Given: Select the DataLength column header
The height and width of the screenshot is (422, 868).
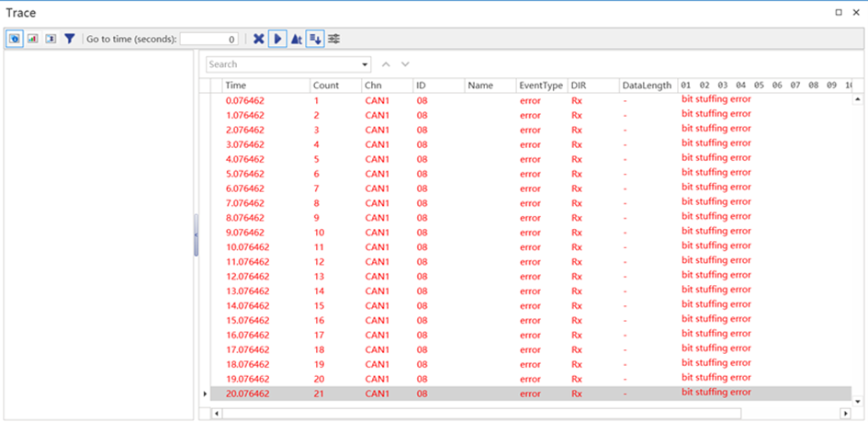Looking at the screenshot, I should pos(646,86).
